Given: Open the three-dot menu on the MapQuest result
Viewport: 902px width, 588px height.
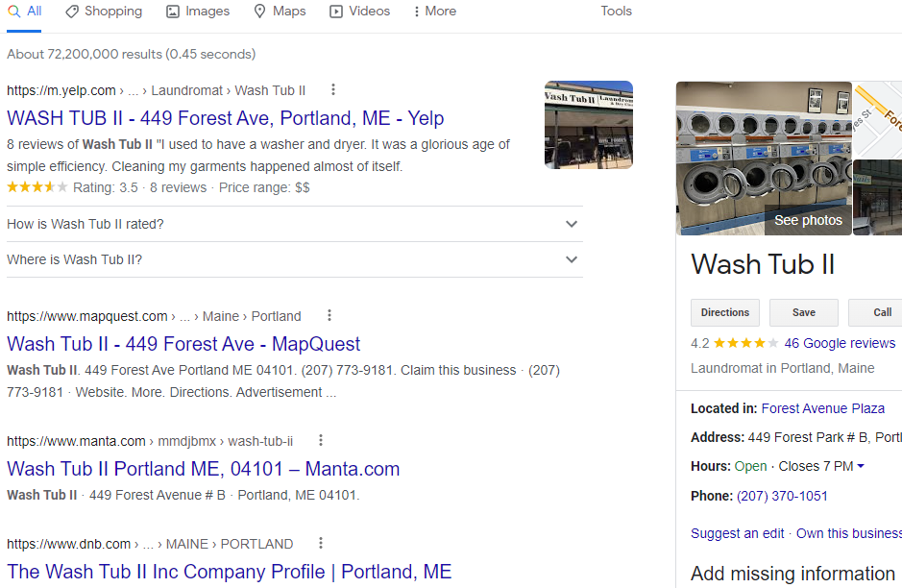Looking at the screenshot, I should pyautogui.click(x=329, y=315).
